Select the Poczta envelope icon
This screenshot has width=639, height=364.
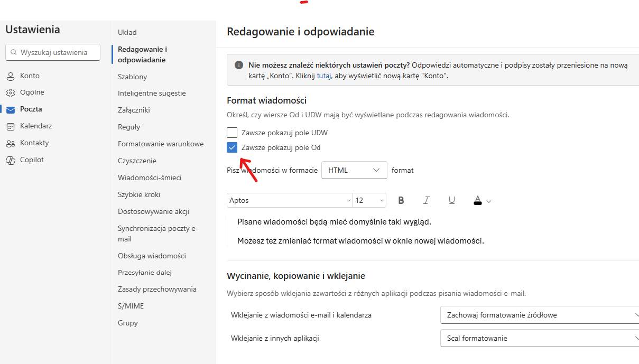(11, 109)
